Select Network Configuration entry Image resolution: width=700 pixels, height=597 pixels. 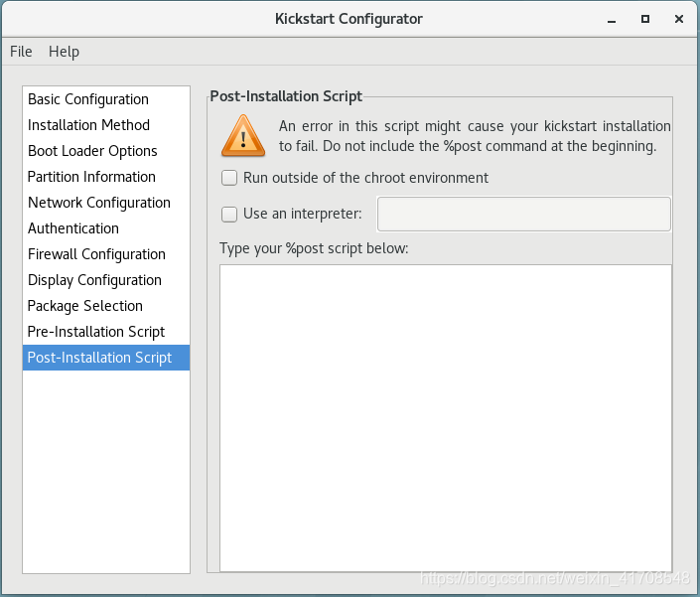point(106,203)
